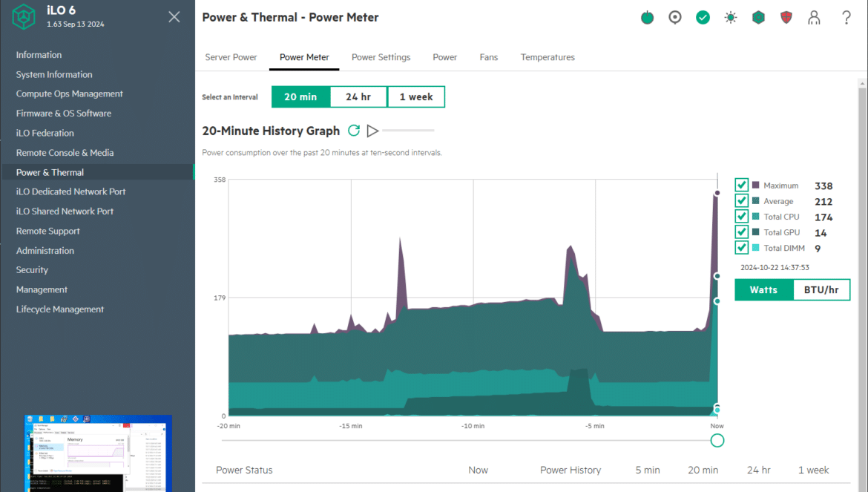Play the history graph animation
868x492 pixels.
(x=372, y=131)
